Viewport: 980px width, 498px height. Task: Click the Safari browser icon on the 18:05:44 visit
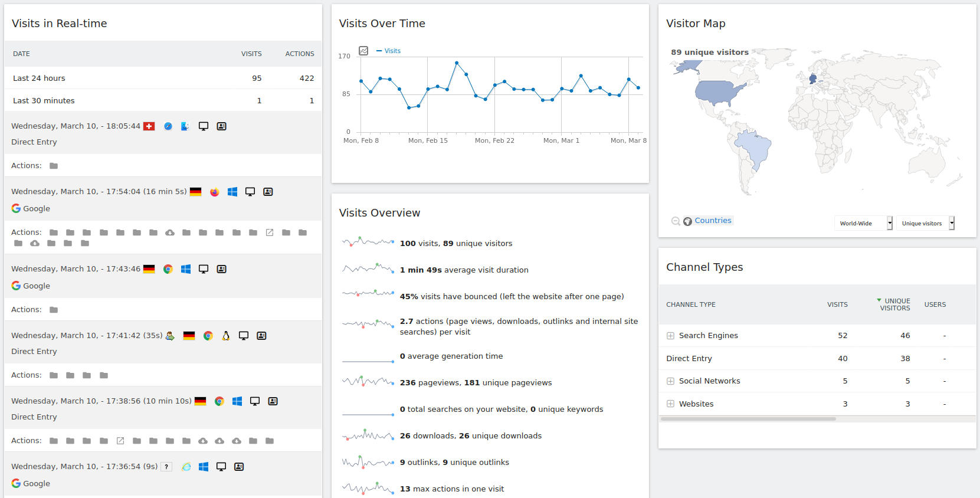(x=168, y=126)
